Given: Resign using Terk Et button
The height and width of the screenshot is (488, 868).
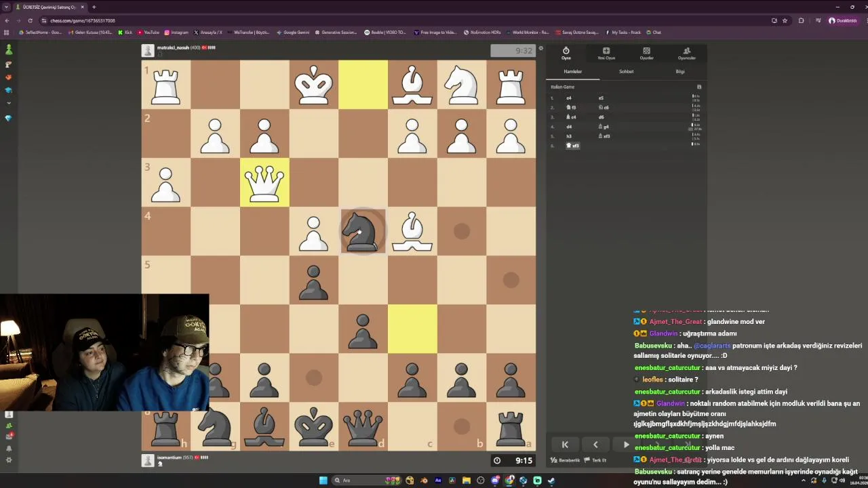Looking at the screenshot, I should (x=595, y=460).
